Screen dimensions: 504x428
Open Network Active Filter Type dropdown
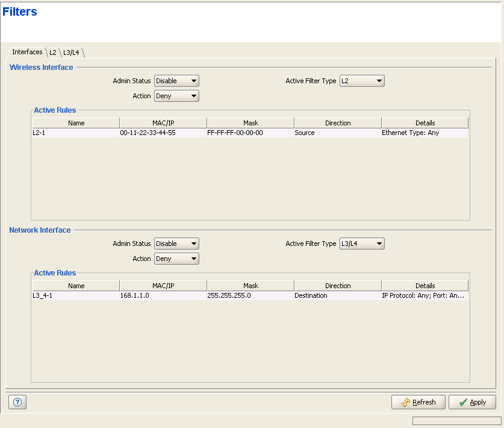coord(362,244)
